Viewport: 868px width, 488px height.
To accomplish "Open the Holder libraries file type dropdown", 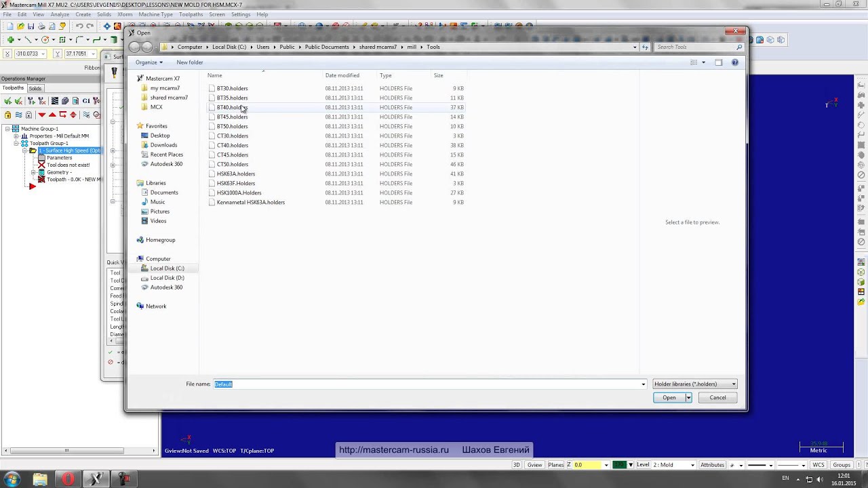I will pos(694,384).
